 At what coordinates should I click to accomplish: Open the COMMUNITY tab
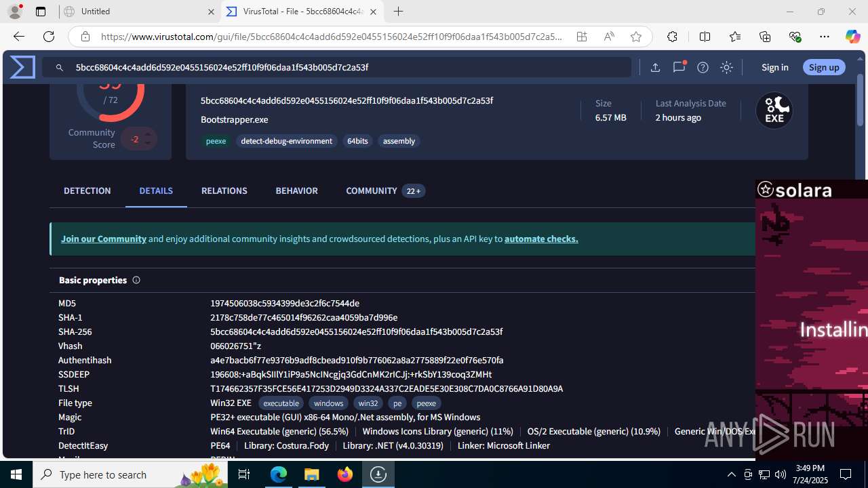point(385,191)
